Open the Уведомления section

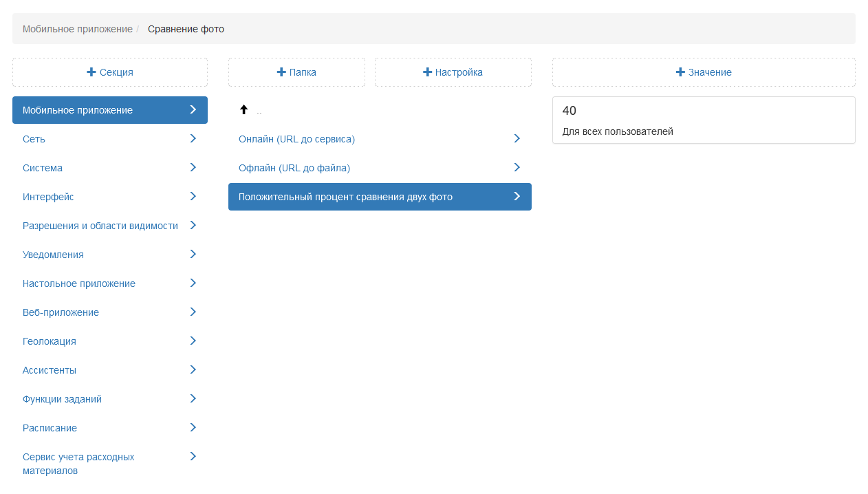click(53, 255)
